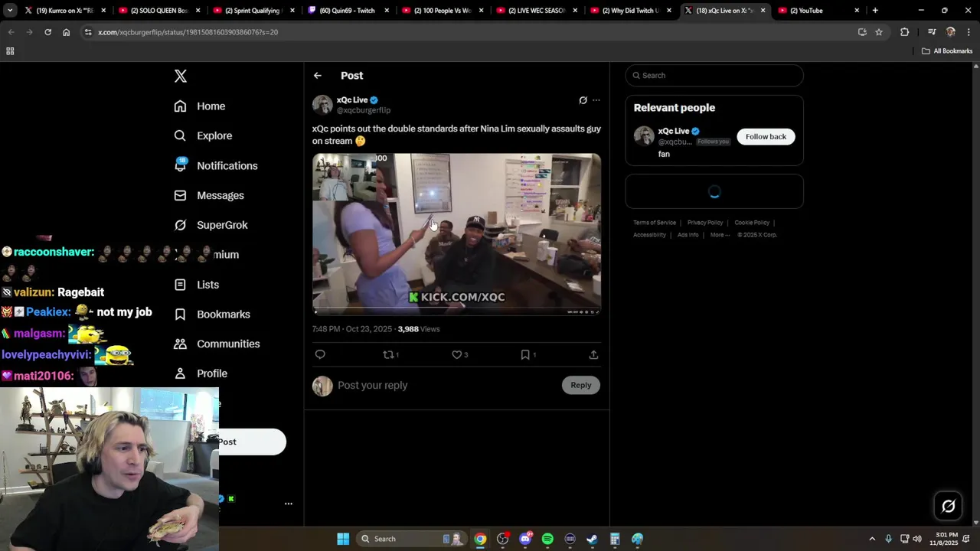Open Accessibility footer link
Screen dimensions: 980x551
click(649, 235)
